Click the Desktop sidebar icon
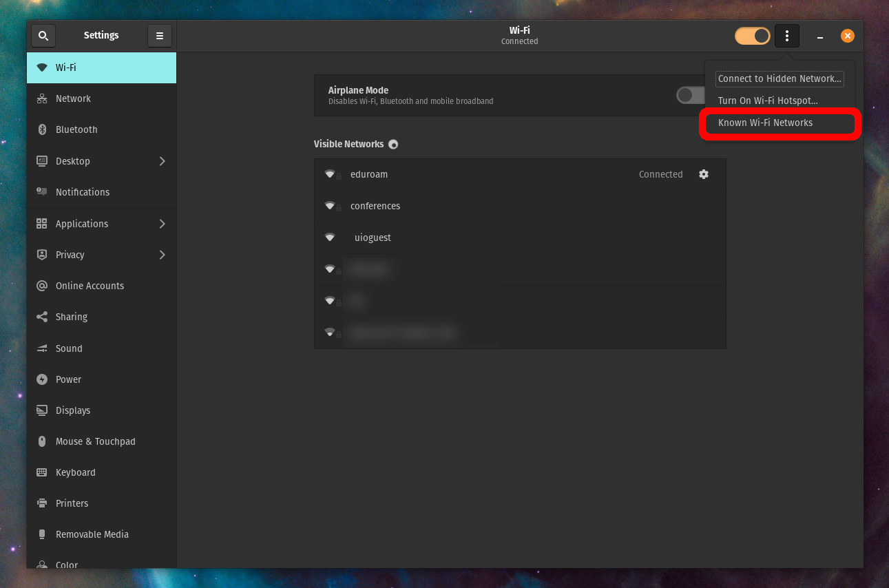The height and width of the screenshot is (588, 889). [x=42, y=161]
